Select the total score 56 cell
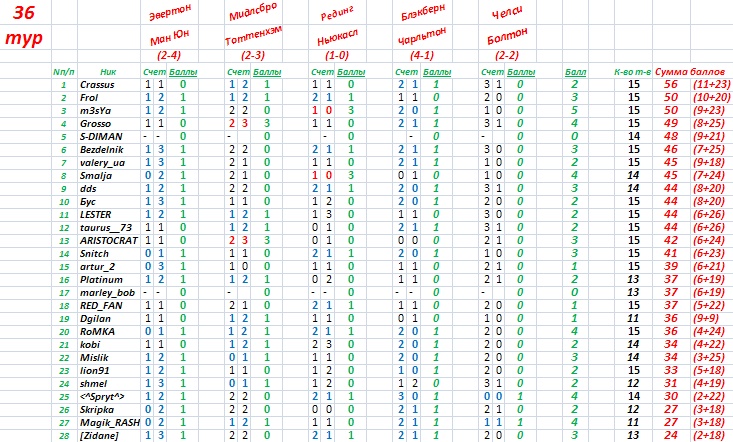The image size is (733, 442). coord(672,86)
